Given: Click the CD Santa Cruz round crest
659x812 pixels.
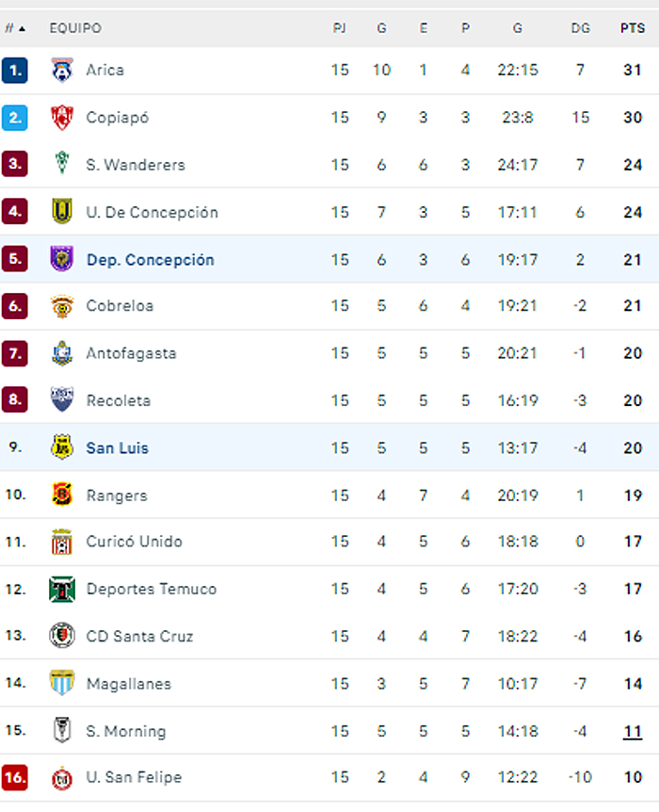Looking at the screenshot, I should point(62,636).
